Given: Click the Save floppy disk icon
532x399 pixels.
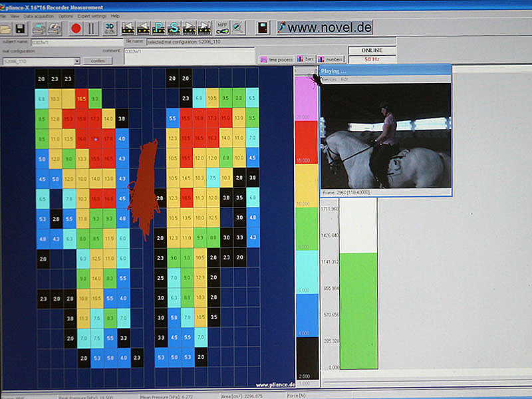Looking at the screenshot, I should pos(20,29).
